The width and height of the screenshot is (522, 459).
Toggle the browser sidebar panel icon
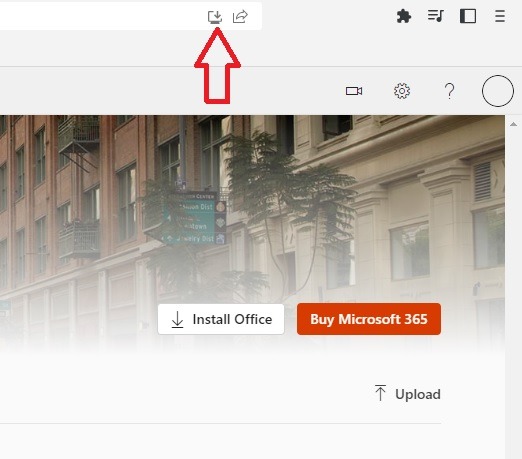[468, 16]
